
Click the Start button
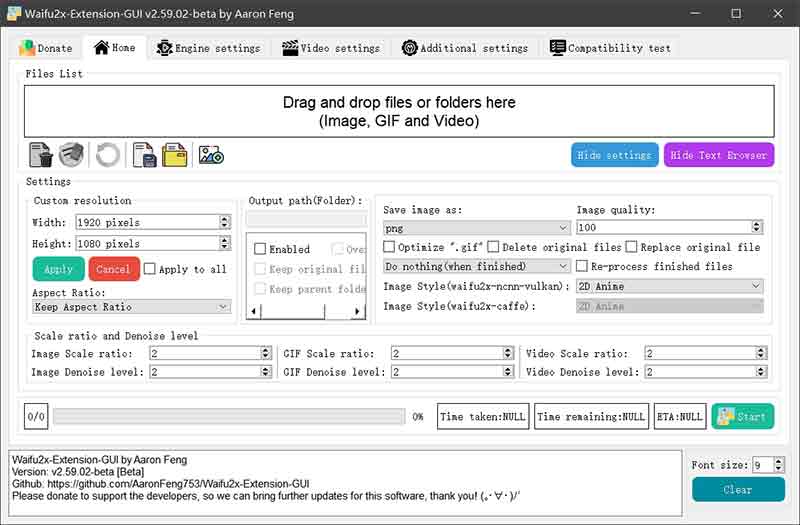tap(742, 417)
